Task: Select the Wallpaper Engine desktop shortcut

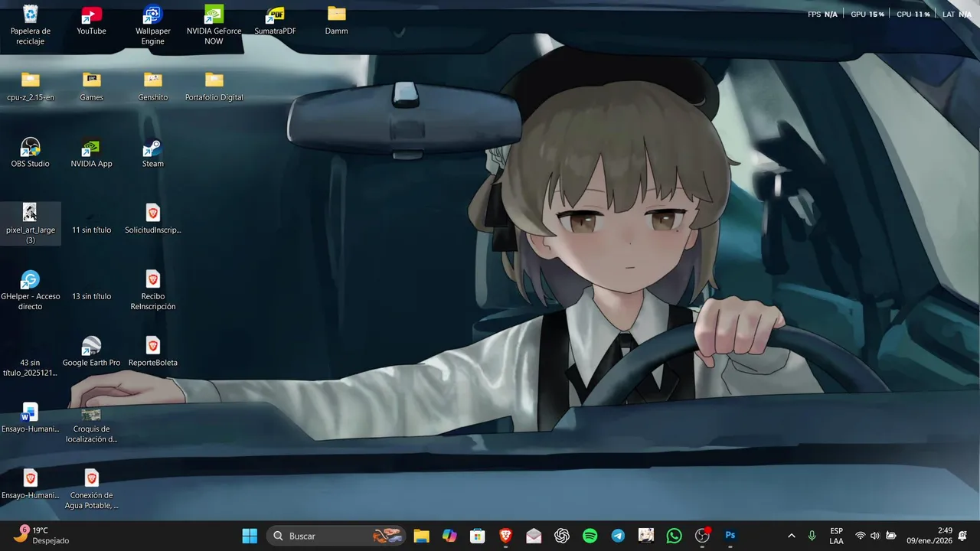Action: 152,25
